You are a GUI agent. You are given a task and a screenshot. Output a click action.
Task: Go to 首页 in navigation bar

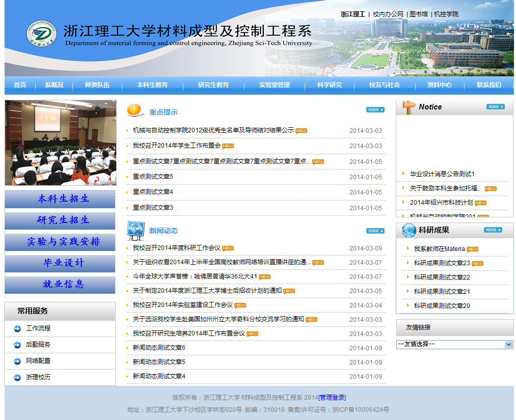(x=20, y=85)
